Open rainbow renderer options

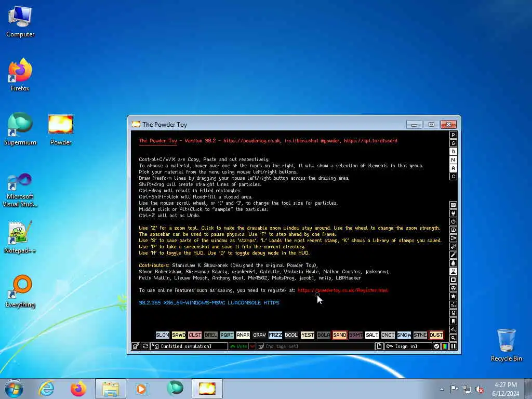[x=445, y=346]
